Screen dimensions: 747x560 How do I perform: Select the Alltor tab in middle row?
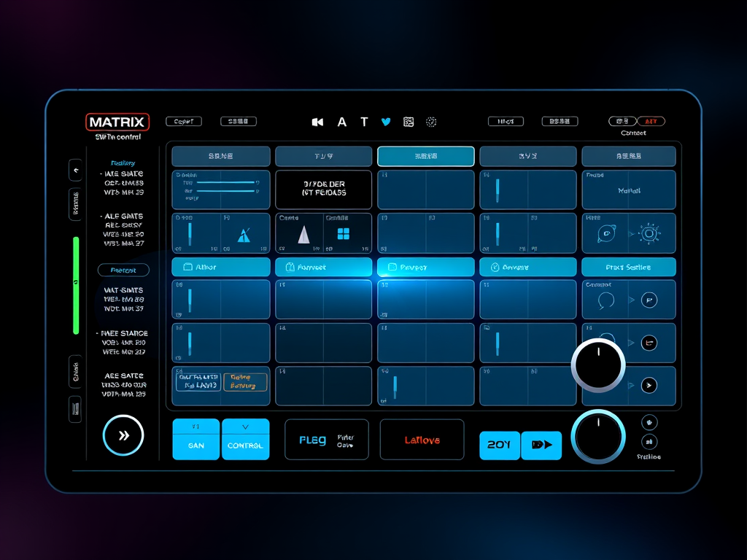click(x=220, y=268)
